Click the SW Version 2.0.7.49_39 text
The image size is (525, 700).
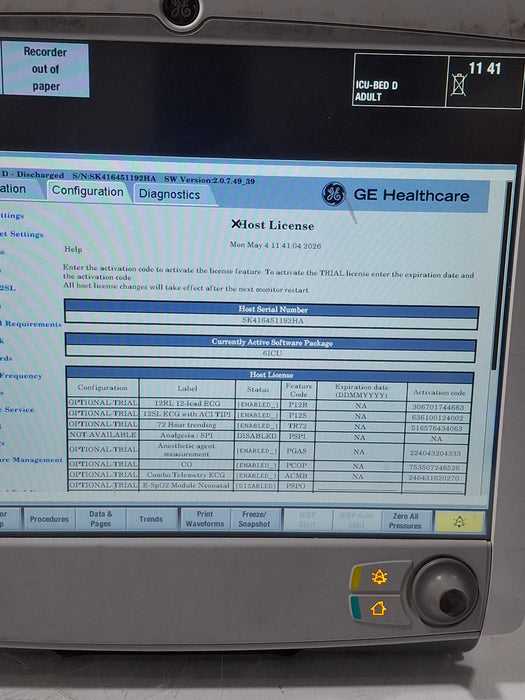point(209,179)
